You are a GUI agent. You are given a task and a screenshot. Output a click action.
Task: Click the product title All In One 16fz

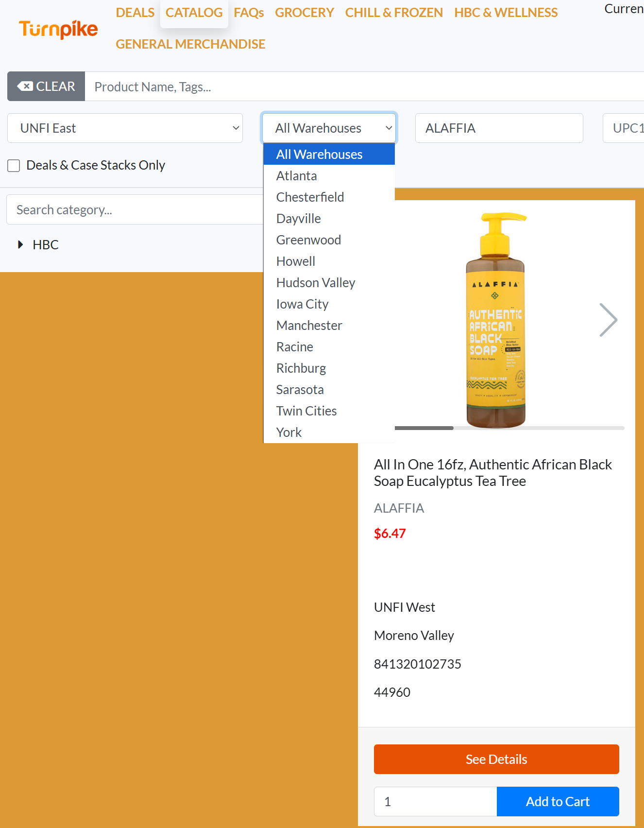[x=493, y=473]
